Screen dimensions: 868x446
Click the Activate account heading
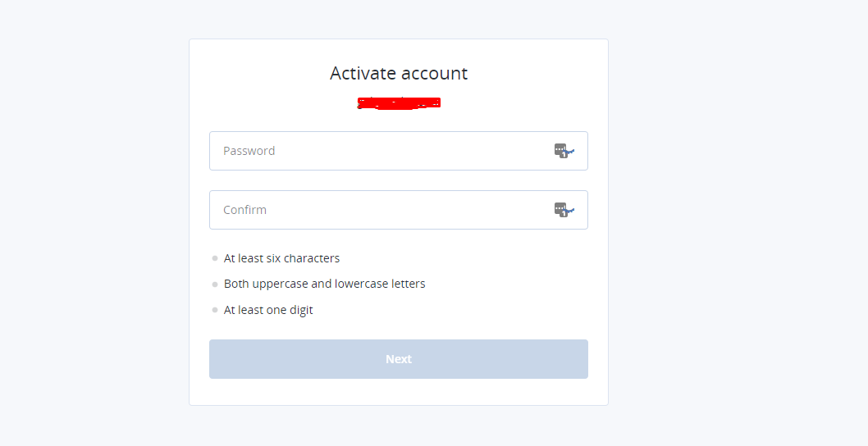click(399, 73)
